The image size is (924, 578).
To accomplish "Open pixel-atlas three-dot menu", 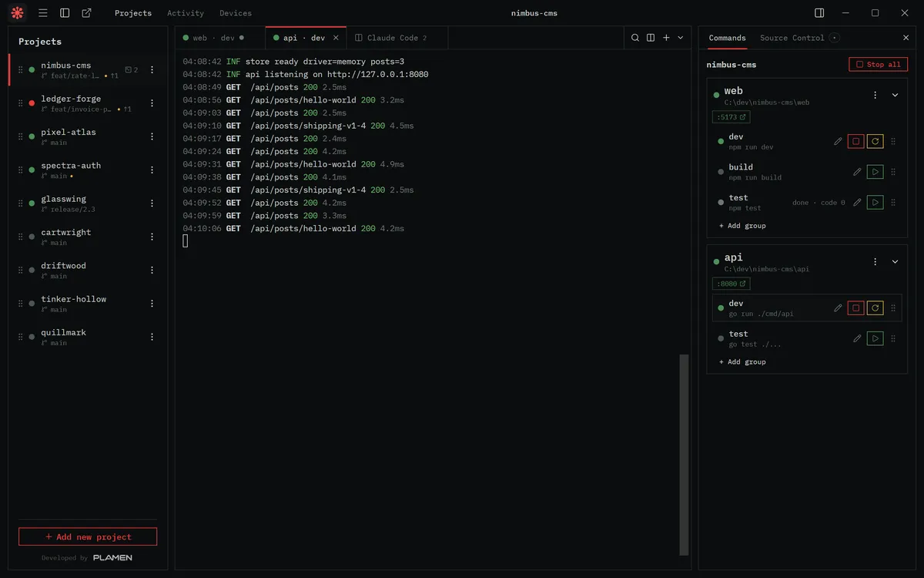I will coord(152,136).
